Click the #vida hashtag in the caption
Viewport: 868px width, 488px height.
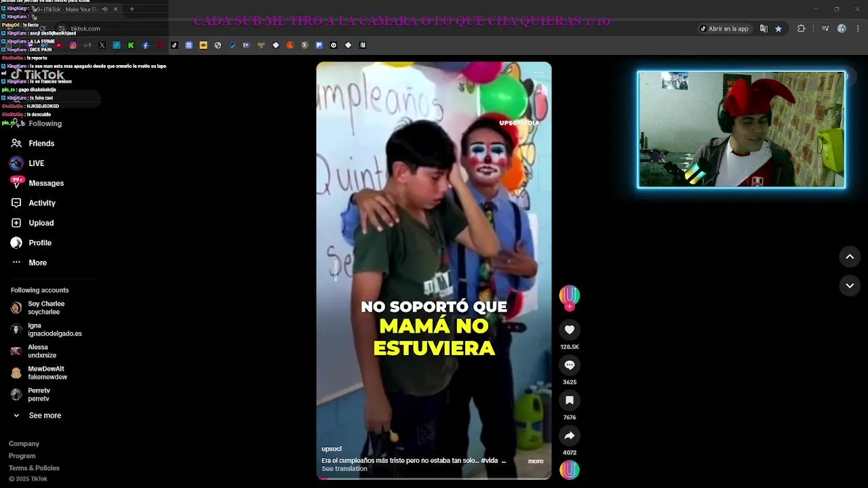(489, 461)
